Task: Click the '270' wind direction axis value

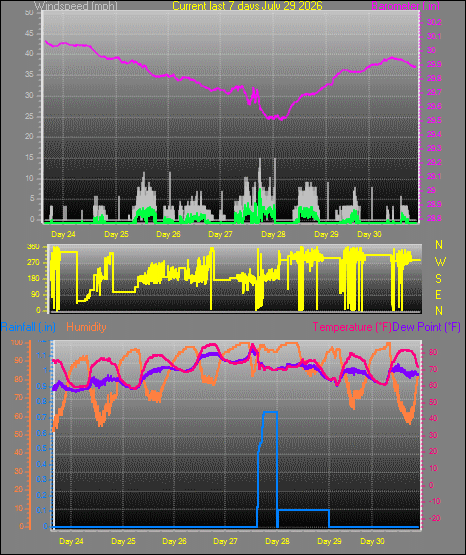Action: (x=33, y=263)
